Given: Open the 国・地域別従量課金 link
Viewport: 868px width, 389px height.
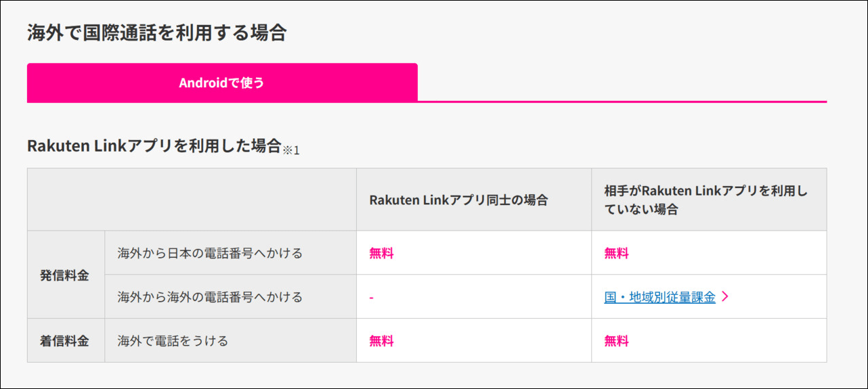Looking at the screenshot, I should click(659, 296).
